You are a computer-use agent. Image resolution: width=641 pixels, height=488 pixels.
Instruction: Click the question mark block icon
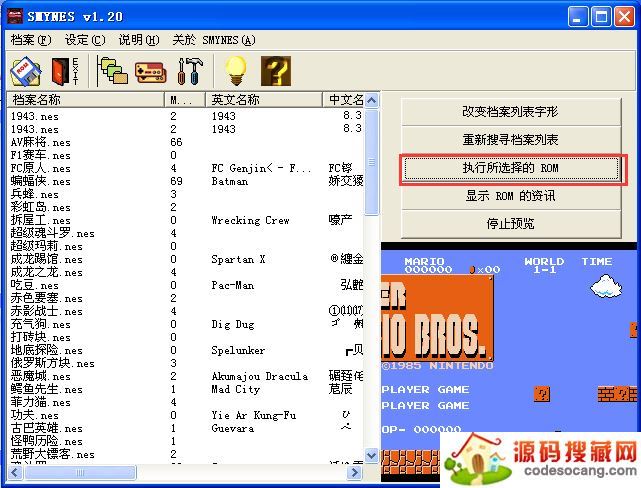(275, 71)
